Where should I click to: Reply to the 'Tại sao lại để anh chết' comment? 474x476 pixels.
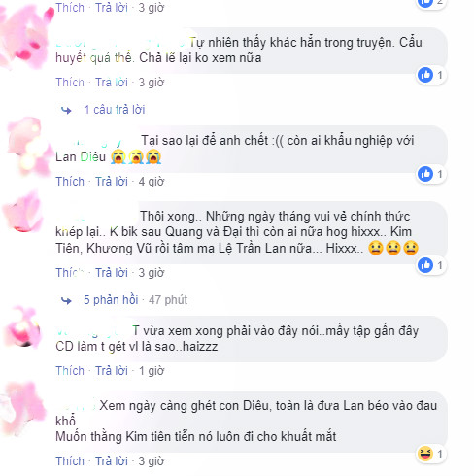[x=112, y=182]
